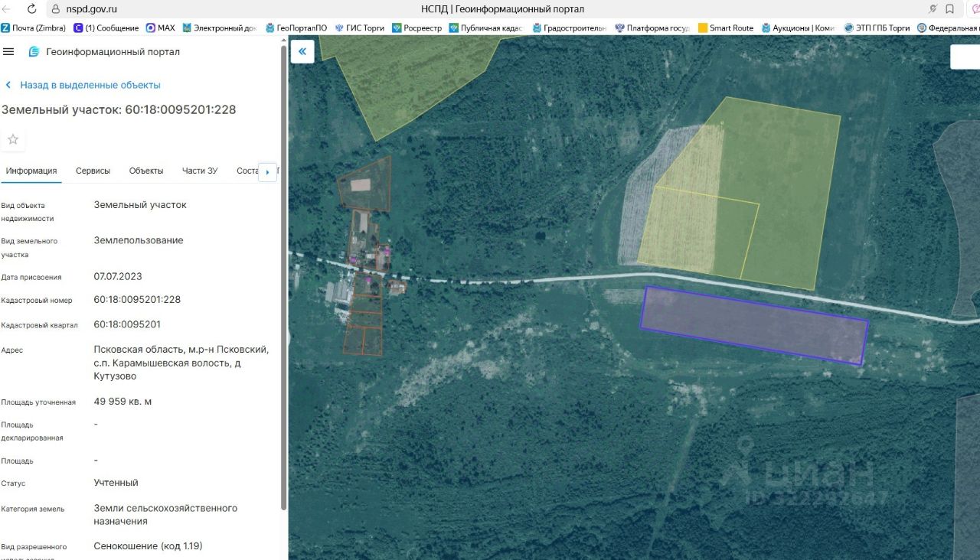The height and width of the screenshot is (560, 980).
Task: Click the date value 07.07.2023
Action: [x=118, y=276]
